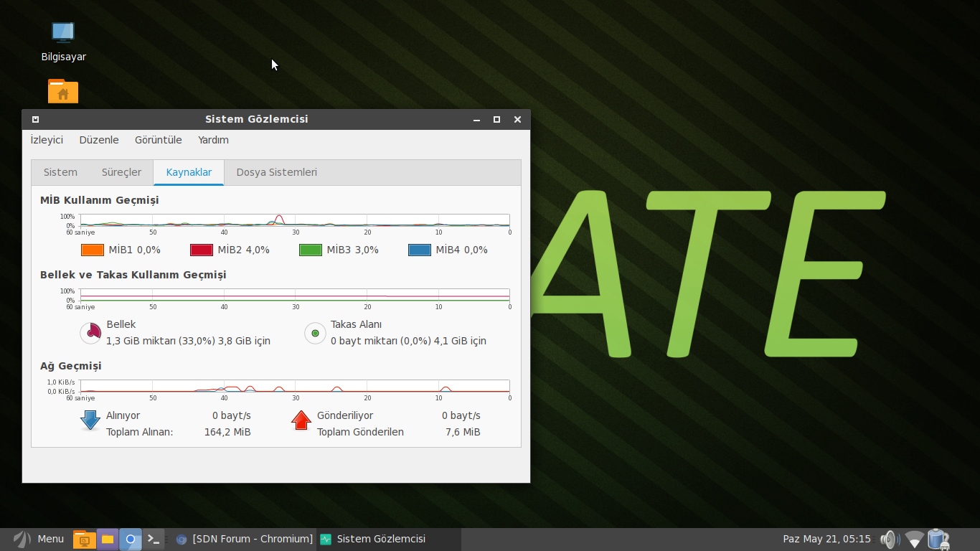The height and width of the screenshot is (551, 980).
Task: Click the Bellek ve Takas Kullanım Geçmişi heading
Action: click(133, 275)
